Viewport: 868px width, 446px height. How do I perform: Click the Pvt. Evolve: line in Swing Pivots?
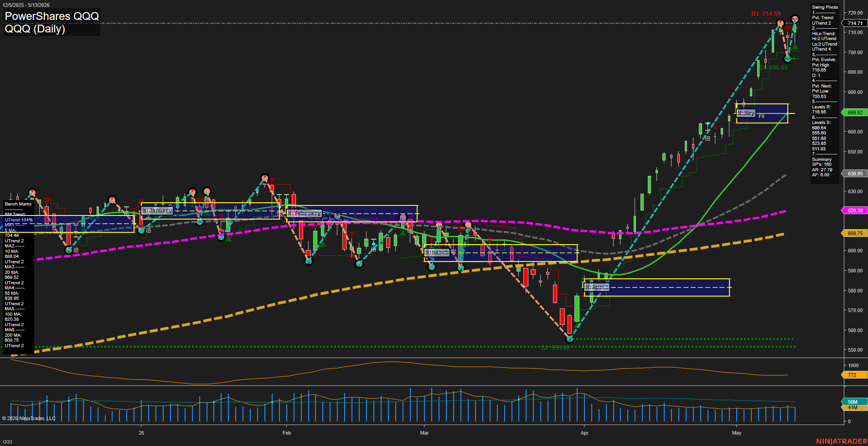click(x=824, y=60)
